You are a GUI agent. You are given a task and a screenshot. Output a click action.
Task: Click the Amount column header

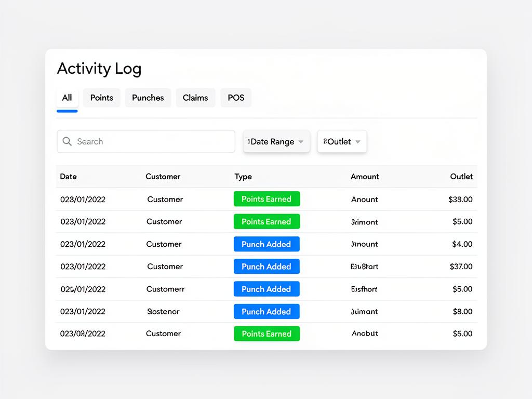364,177
